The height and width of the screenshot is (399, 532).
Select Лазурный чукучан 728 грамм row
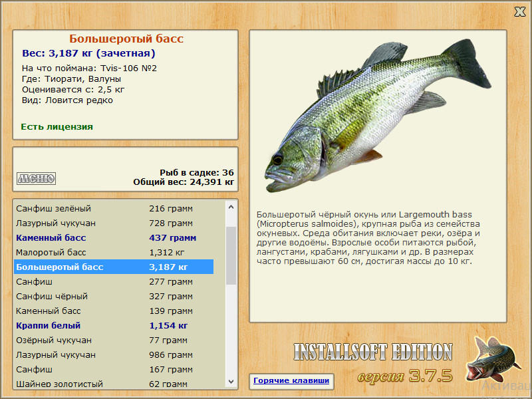(x=114, y=223)
